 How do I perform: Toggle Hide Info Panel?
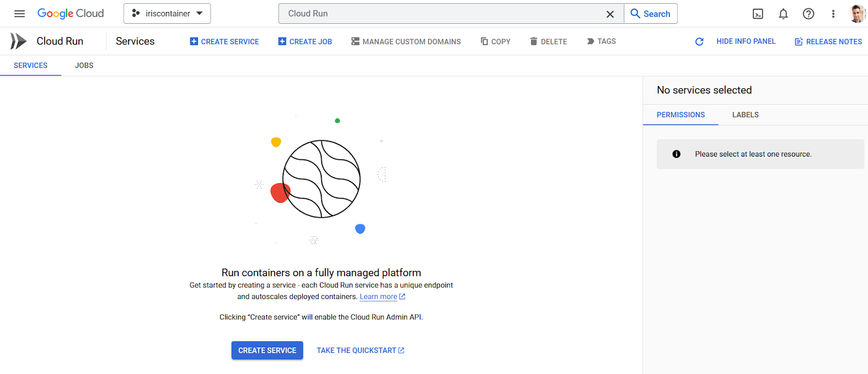[746, 41]
